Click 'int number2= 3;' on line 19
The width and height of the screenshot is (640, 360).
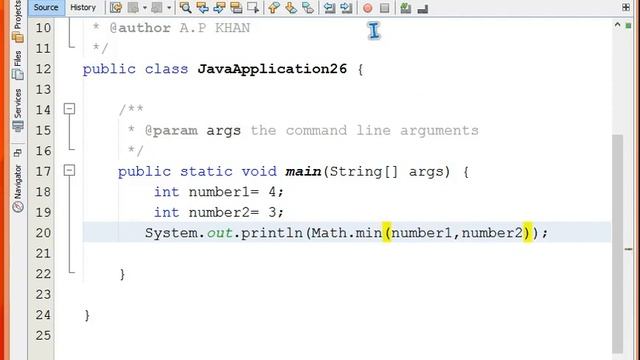[219, 212]
